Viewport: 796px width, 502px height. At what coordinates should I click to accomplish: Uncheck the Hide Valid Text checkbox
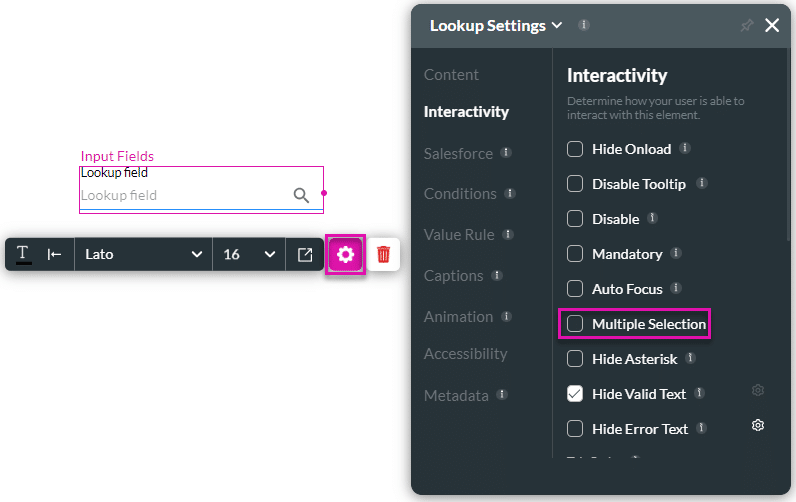575,394
